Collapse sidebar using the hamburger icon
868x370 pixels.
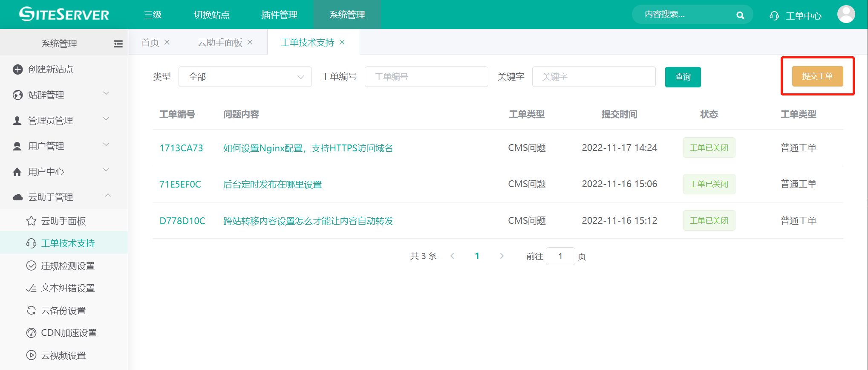point(118,44)
